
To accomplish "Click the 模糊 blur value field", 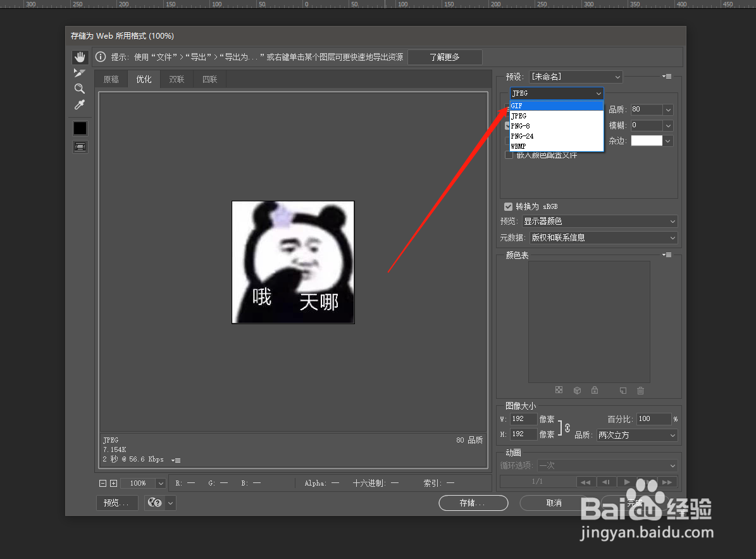I will tap(646, 126).
